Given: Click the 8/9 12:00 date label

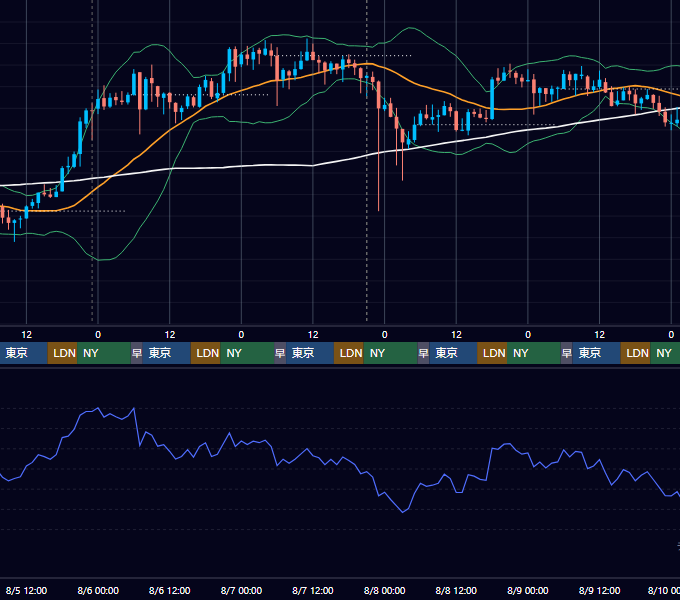Looking at the screenshot, I should click(599, 590).
